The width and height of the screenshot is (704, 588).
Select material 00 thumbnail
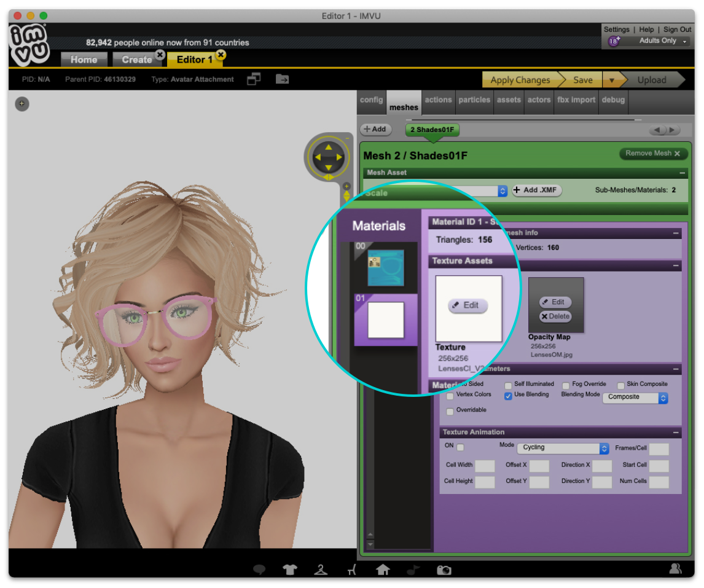[x=386, y=268]
